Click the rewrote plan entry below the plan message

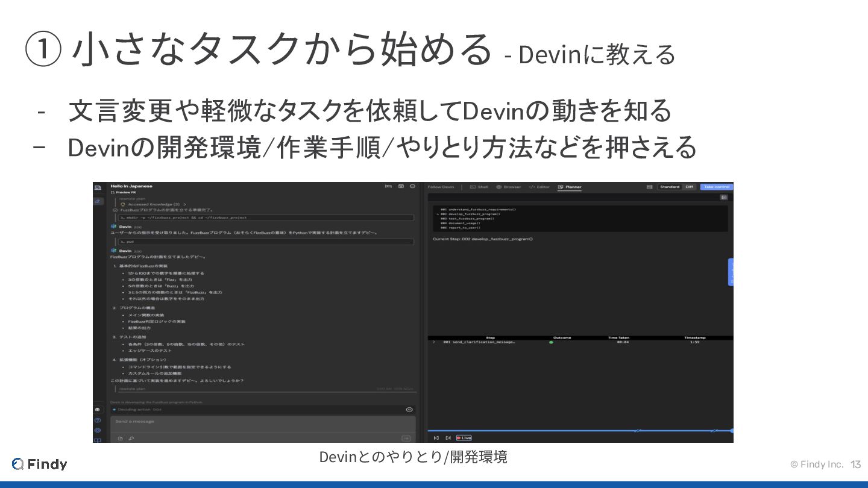click(x=132, y=389)
